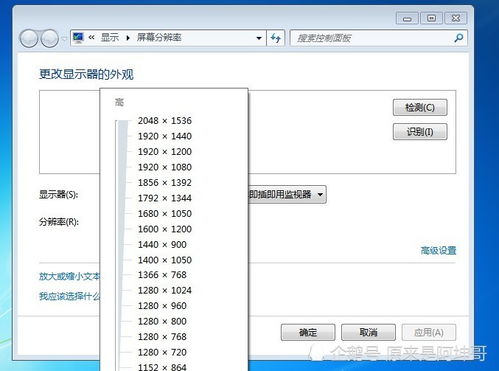Click the 屏幕分辨率 breadcrumb
Image resolution: width=499 pixels, height=371 pixels.
159,37
